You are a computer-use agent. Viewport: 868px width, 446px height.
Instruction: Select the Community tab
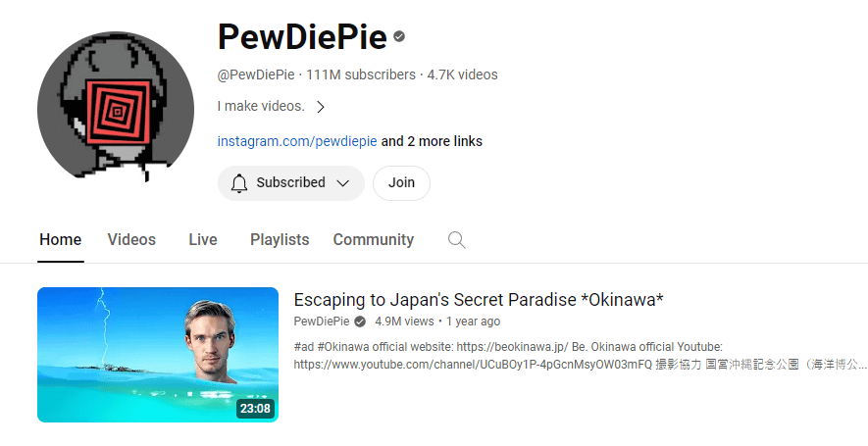point(373,239)
